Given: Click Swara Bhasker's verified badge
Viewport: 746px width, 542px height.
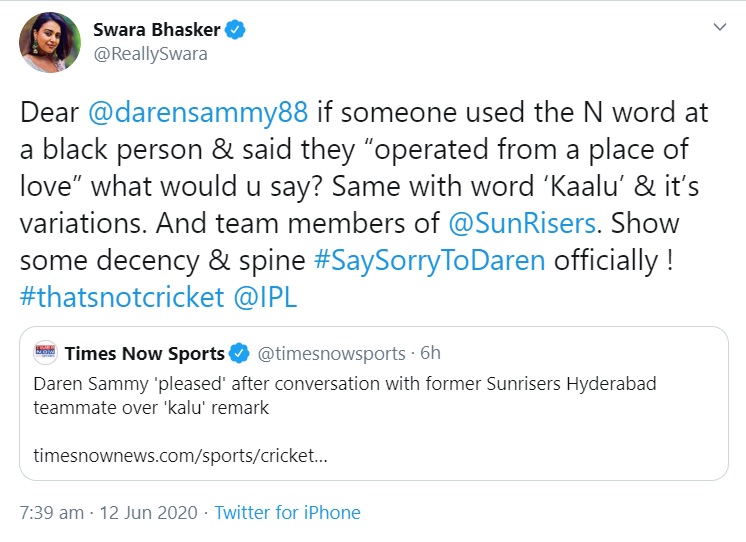Looking at the screenshot, I should pyautogui.click(x=235, y=31).
